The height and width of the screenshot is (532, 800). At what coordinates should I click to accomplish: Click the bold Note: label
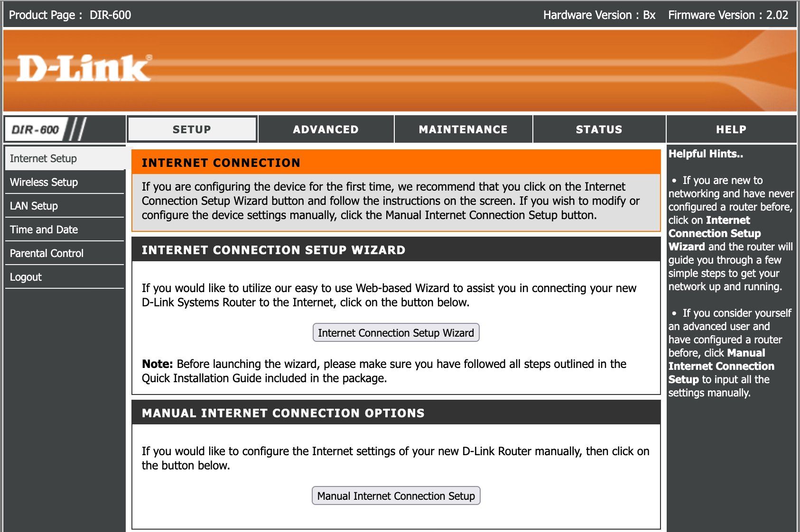pyautogui.click(x=157, y=364)
